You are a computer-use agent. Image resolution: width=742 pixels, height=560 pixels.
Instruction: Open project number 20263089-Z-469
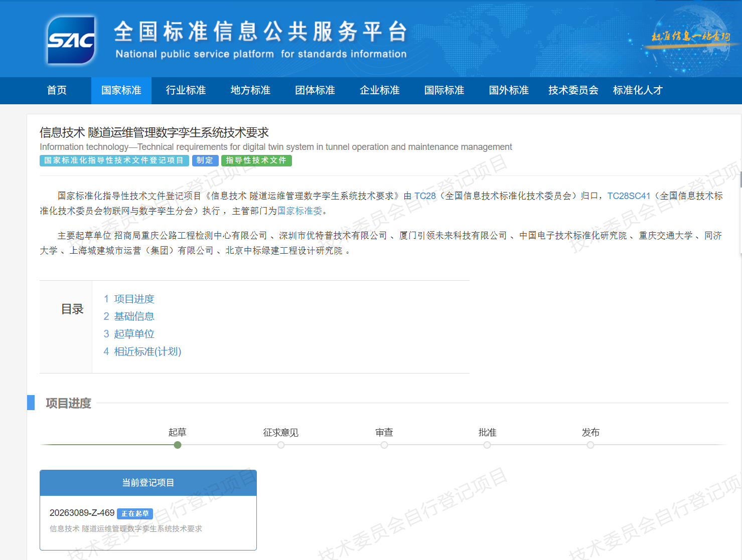(82, 513)
